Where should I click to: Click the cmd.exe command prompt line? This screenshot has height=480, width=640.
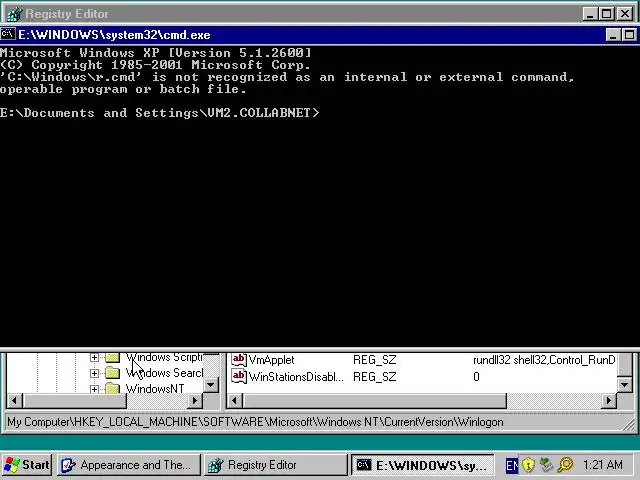pos(159,113)
